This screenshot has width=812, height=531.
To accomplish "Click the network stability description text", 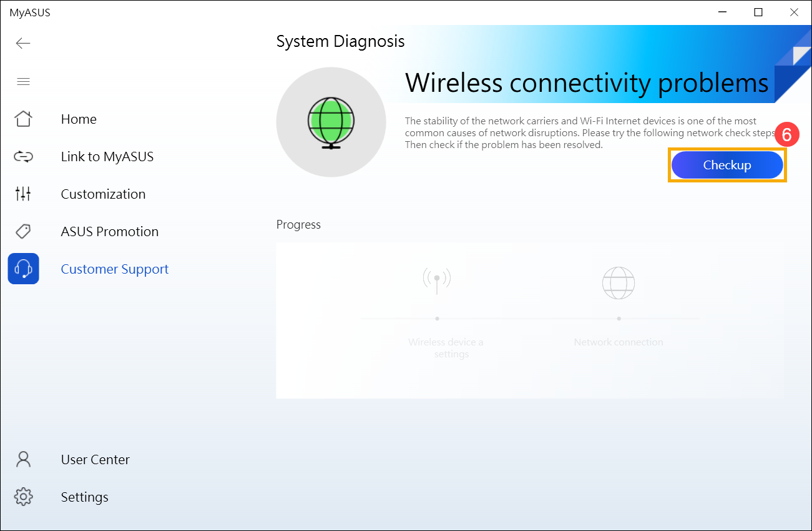I will click(x=591, y=133).
